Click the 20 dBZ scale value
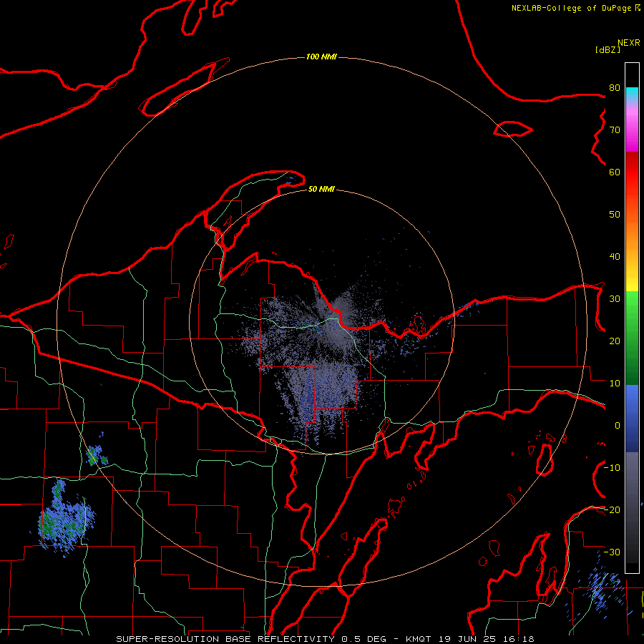 click(x=615, y=341)
